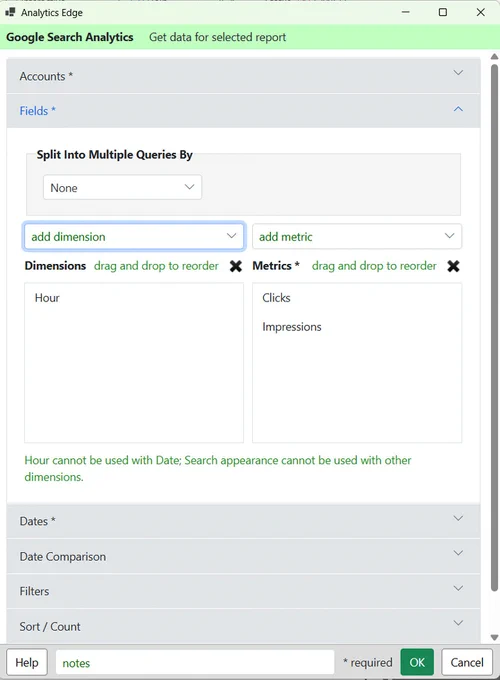This screenshot has height=680, width=500.
Task: Click the Cancel button
Action: point(467,662)
